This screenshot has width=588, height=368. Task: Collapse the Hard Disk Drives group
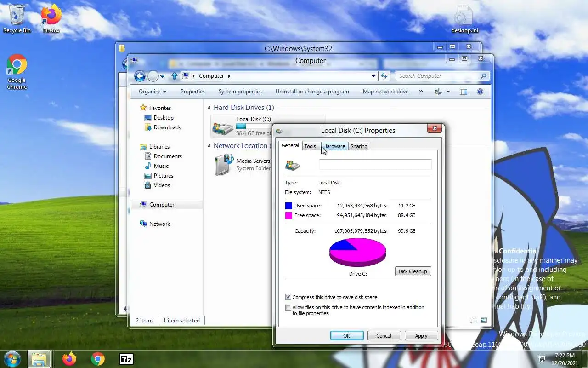pos(209,108)
